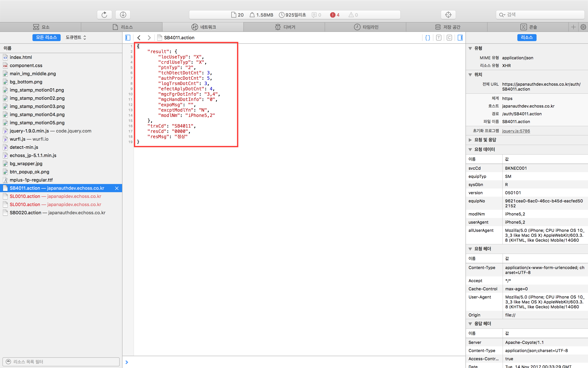Open the 저장 공간 (Storage) tab

click(447, 27)
